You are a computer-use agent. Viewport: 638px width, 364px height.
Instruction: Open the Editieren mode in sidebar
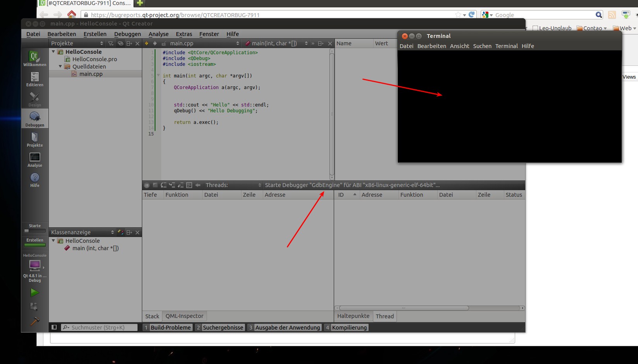click(34, 79)
